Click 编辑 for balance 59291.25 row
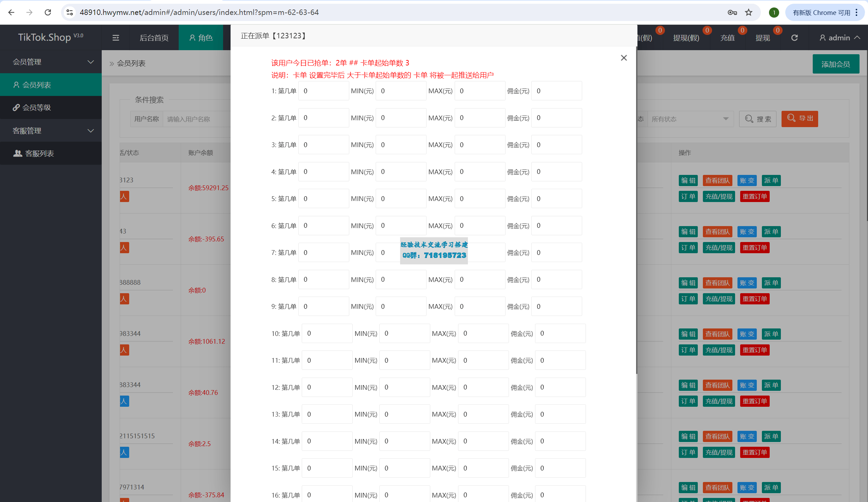The height and width of the screenshot is (502, 868). [x=688, y=180]
